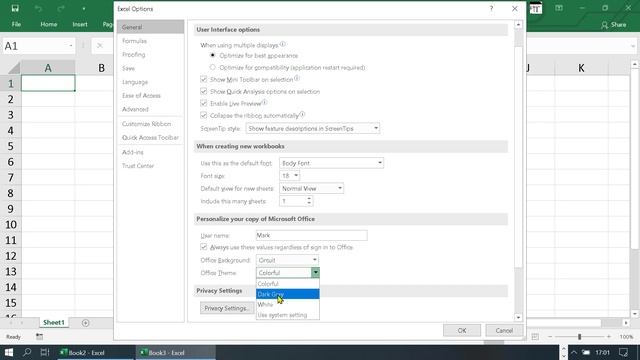This screenshot has width=640, height=360.
Task: Toggle Collapse the ribbon automatically checkbox
Action: pyautogui.click(x=204, y=115)
